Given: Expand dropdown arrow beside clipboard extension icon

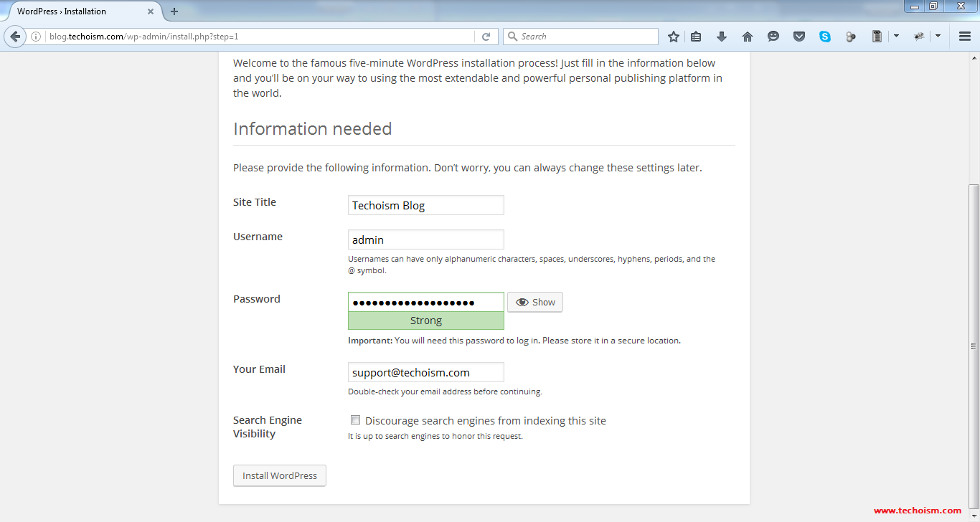Looking at the screenshot, I should click(x=896, y=37).
